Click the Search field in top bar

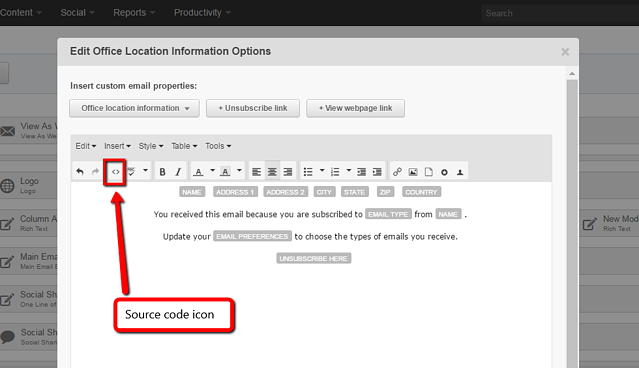click(560, 13)
